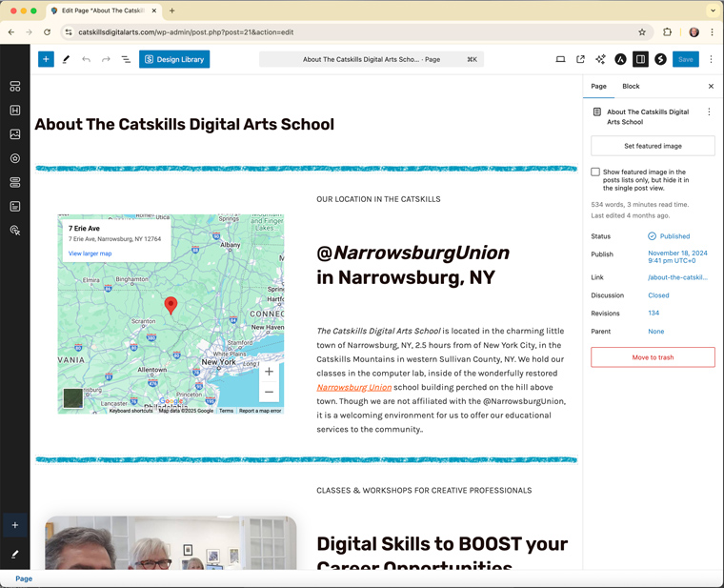Click the Page breadcrumb in footer
This screenshot has height=588, width=724.
pyautogui.click(x=24, y=578)
